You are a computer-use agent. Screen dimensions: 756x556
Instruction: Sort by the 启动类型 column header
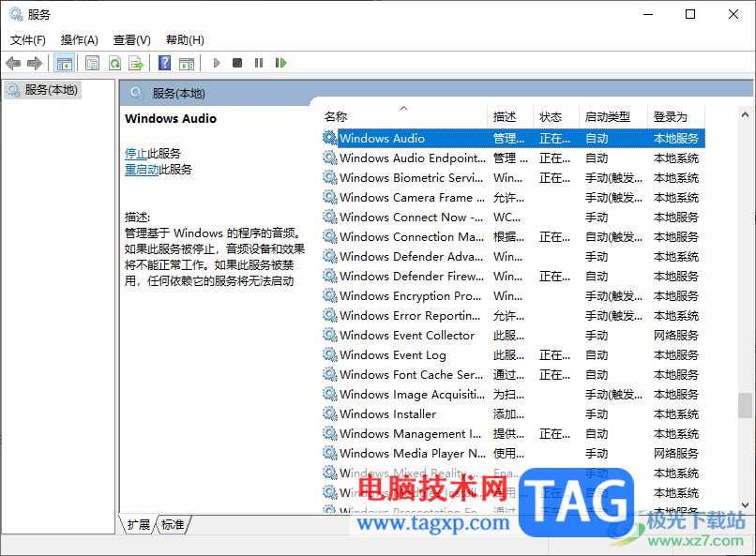pyautogui.click(x=612, y=116)
